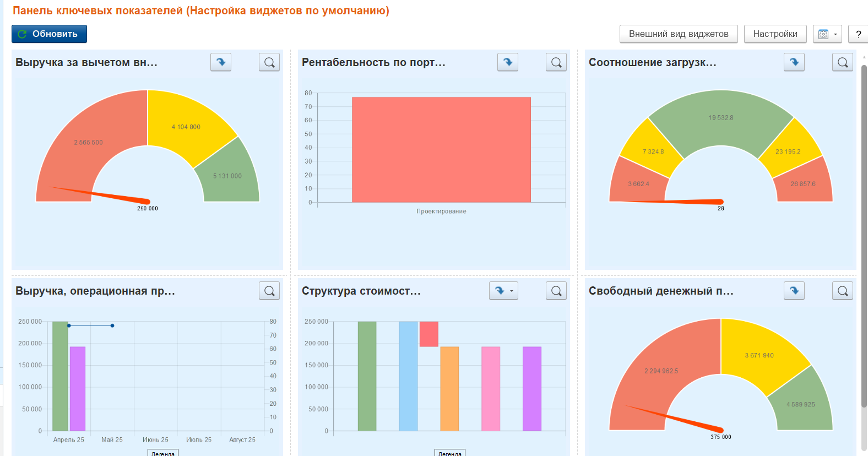Image resolution: width=868 pixels, height=456 pixels.
Task: Click the Выручка за вычетом вн… widget title
Action: click(86, 62)
